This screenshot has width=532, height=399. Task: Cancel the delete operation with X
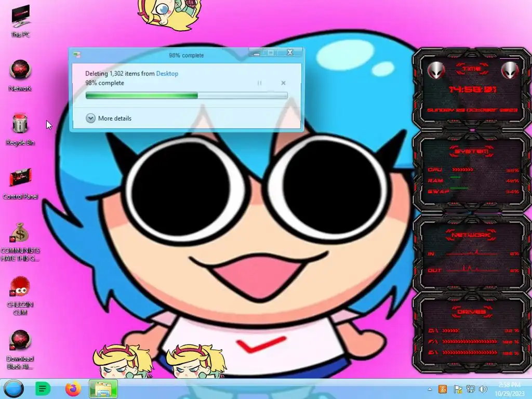coord(283,83)
